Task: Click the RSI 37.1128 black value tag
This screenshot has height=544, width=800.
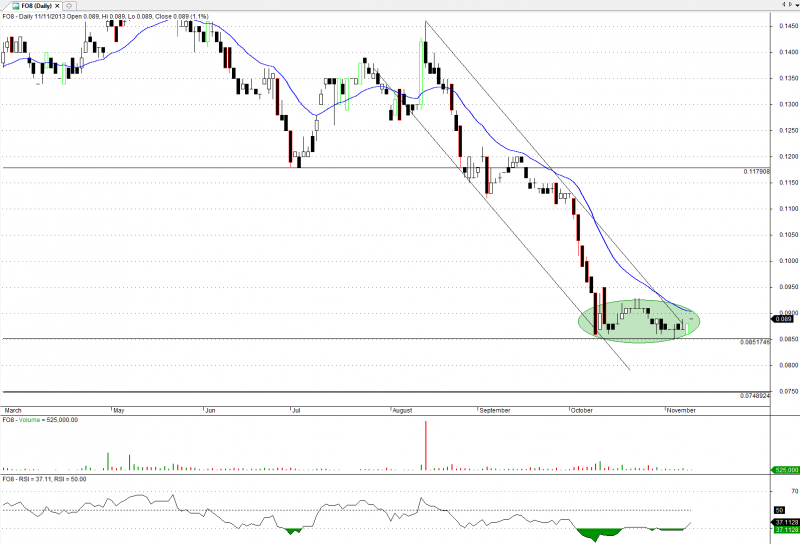Action: point(784,522)
